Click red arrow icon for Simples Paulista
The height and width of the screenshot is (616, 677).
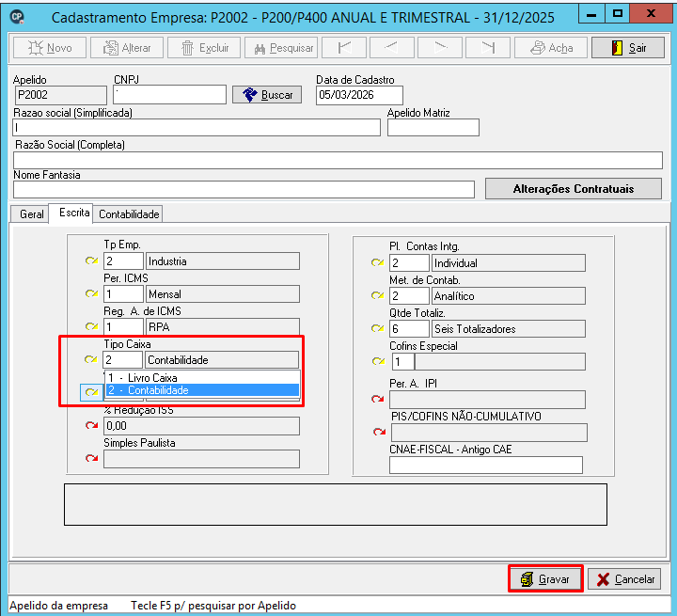[x=91, y=458]
